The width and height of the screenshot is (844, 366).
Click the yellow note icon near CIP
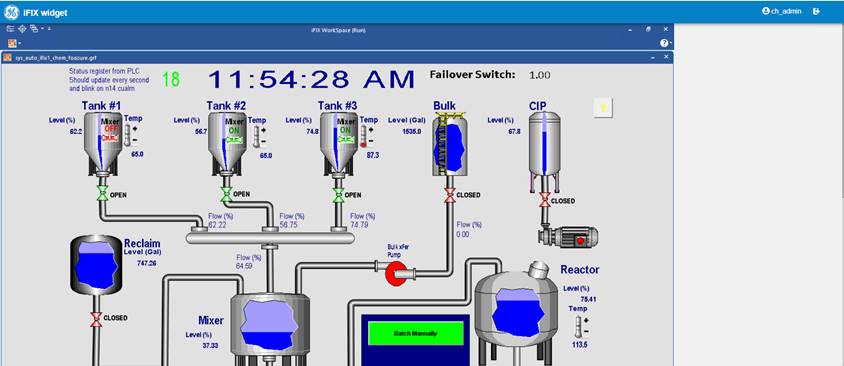coord(603,108)
